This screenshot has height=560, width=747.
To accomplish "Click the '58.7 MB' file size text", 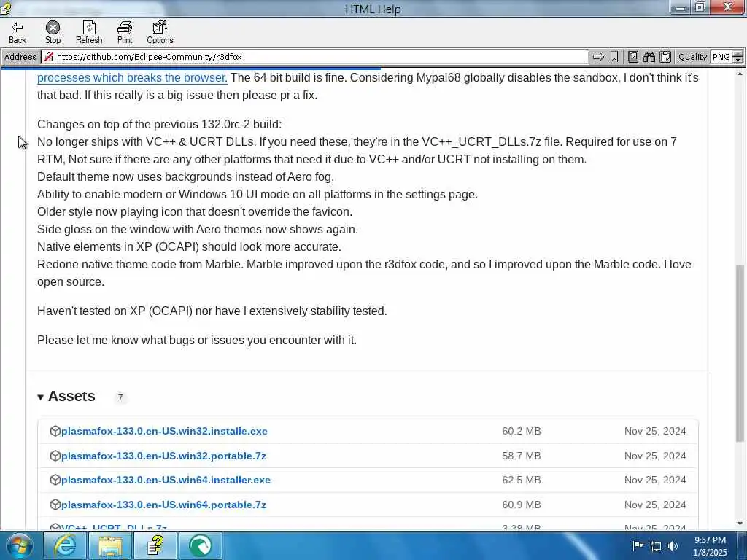I will (x=521, y=456).
